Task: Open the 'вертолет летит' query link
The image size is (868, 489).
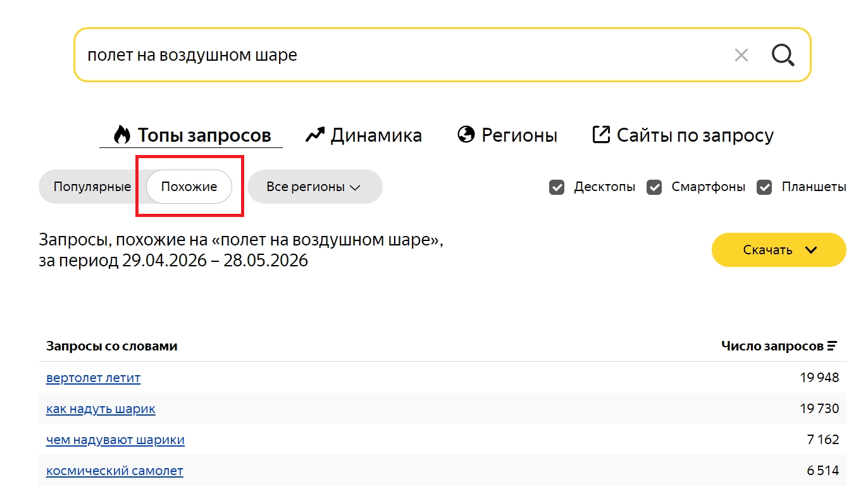Action: pyautogui.click(x=94, y=378)
